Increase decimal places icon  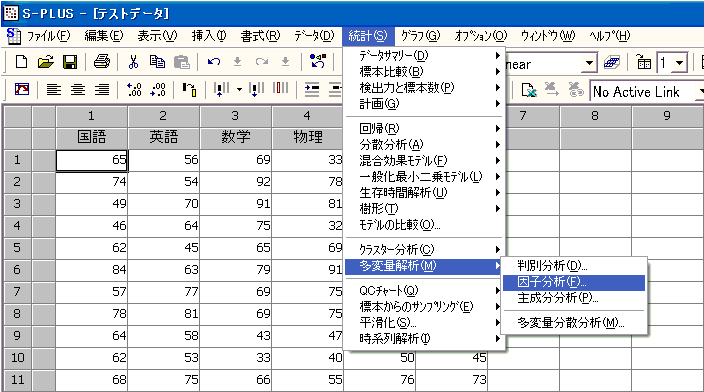(x=134, y=90)
